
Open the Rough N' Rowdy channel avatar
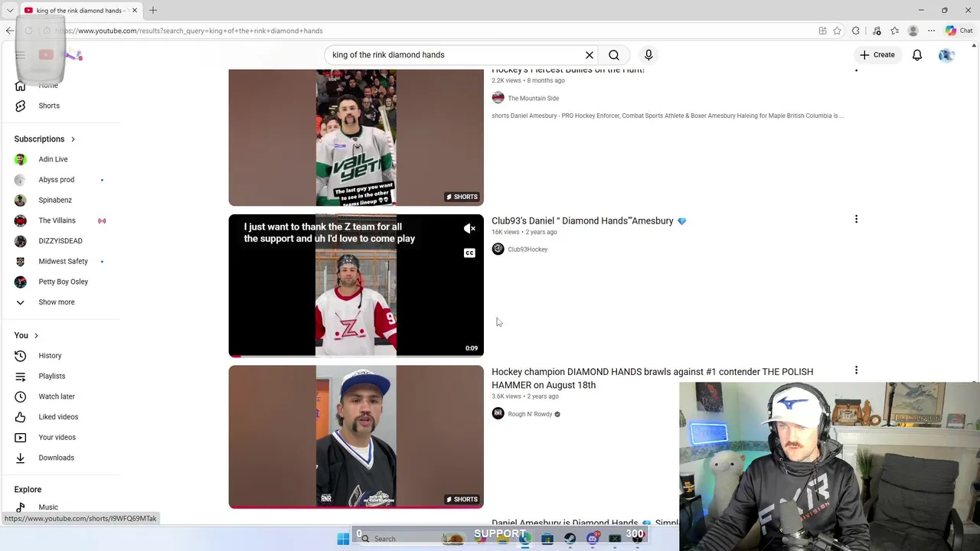498,413
